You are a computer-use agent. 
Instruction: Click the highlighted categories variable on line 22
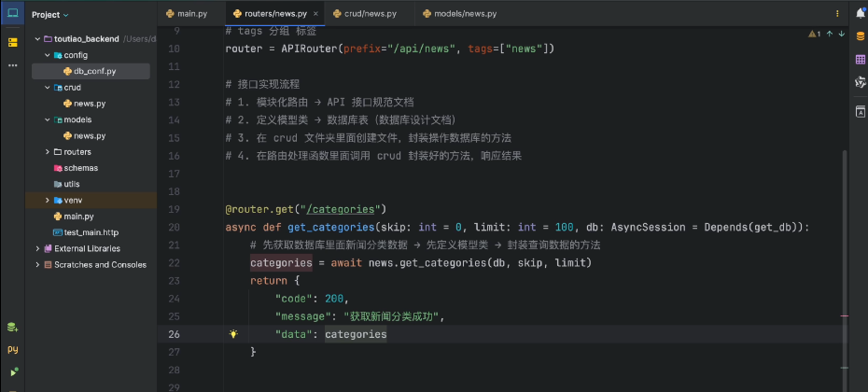tap(281, 262)
